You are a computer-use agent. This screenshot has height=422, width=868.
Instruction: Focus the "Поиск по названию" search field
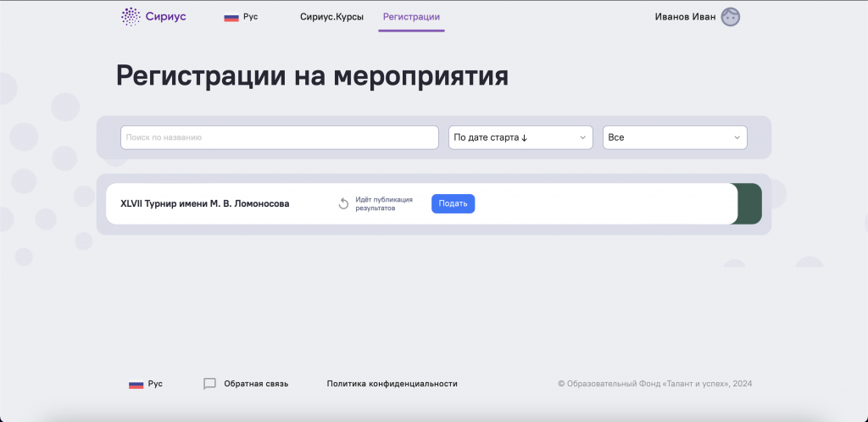click(279, 137)
